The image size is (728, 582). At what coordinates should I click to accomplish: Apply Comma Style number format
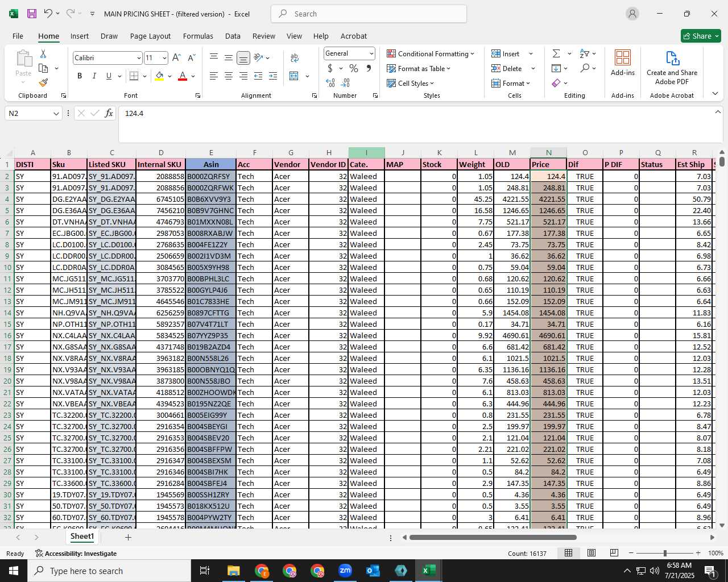(369, 68)
